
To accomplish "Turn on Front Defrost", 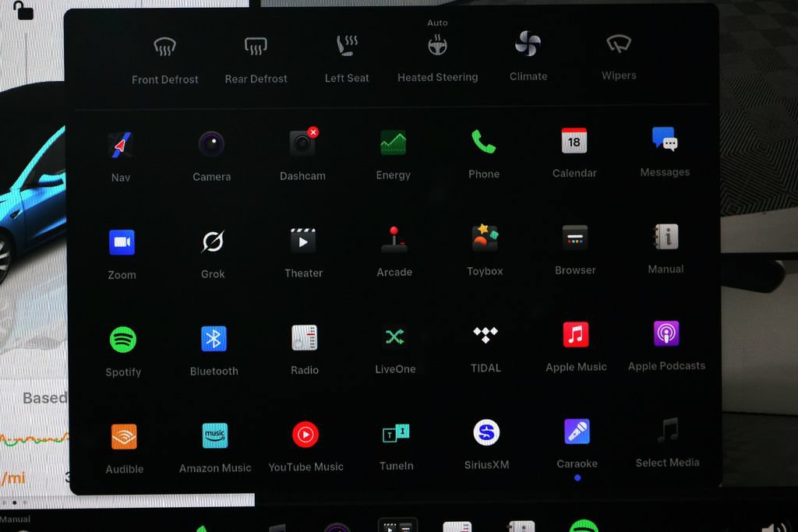I will [x=164, y=48].
